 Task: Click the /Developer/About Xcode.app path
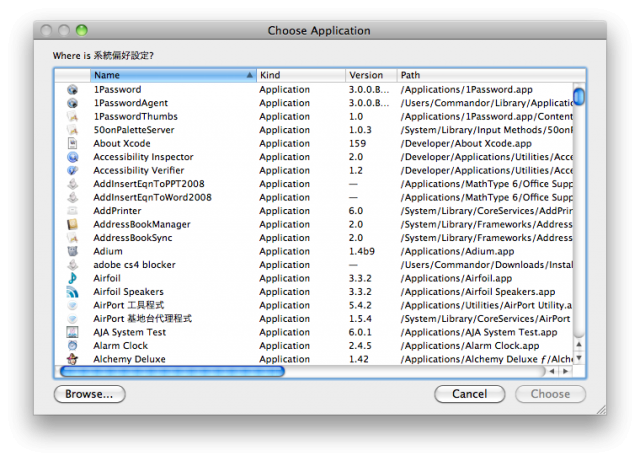[x=466, y=143]
